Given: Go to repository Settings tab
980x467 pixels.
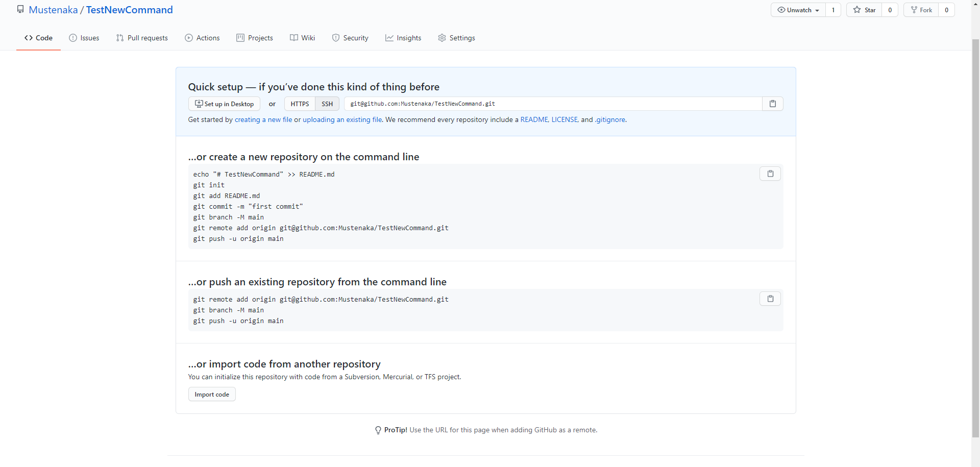Looking at the screenshot, I should click(x=456, y=38).
